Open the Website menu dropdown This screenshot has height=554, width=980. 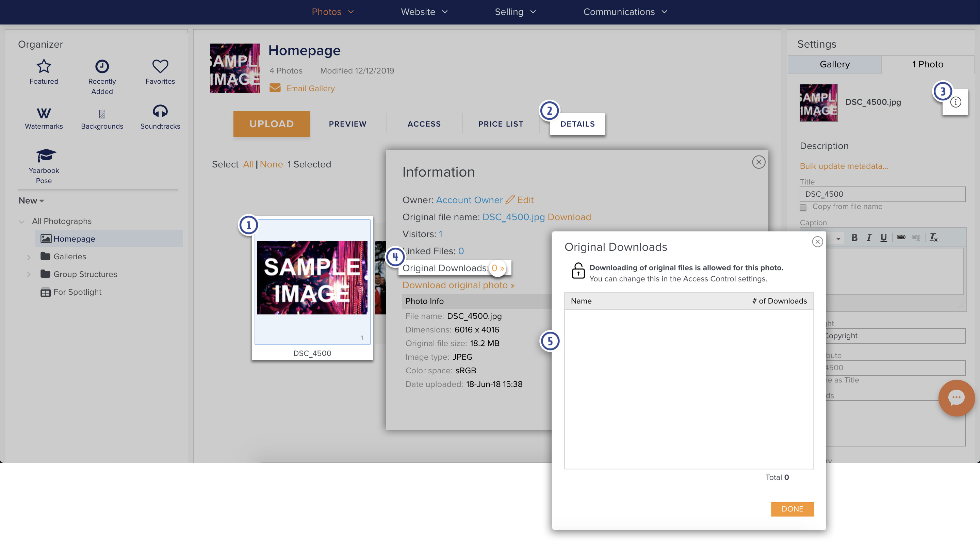coord(424,12)
